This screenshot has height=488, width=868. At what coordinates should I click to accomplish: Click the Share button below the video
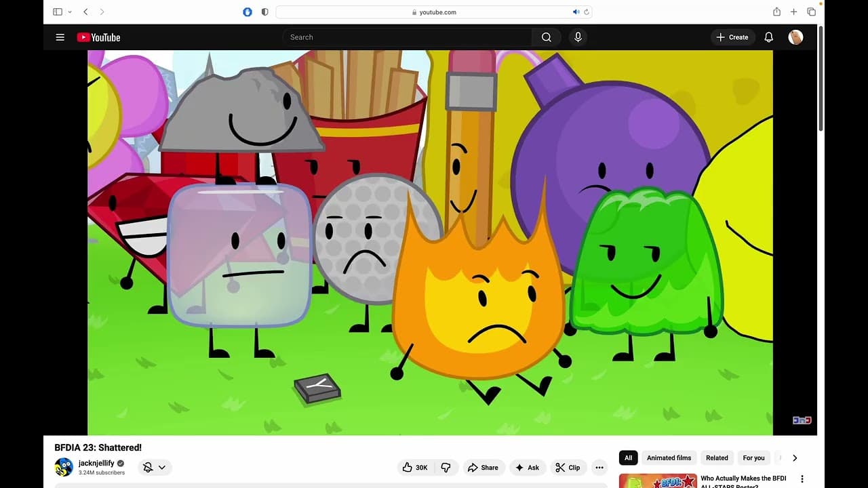tap(483, 467)
